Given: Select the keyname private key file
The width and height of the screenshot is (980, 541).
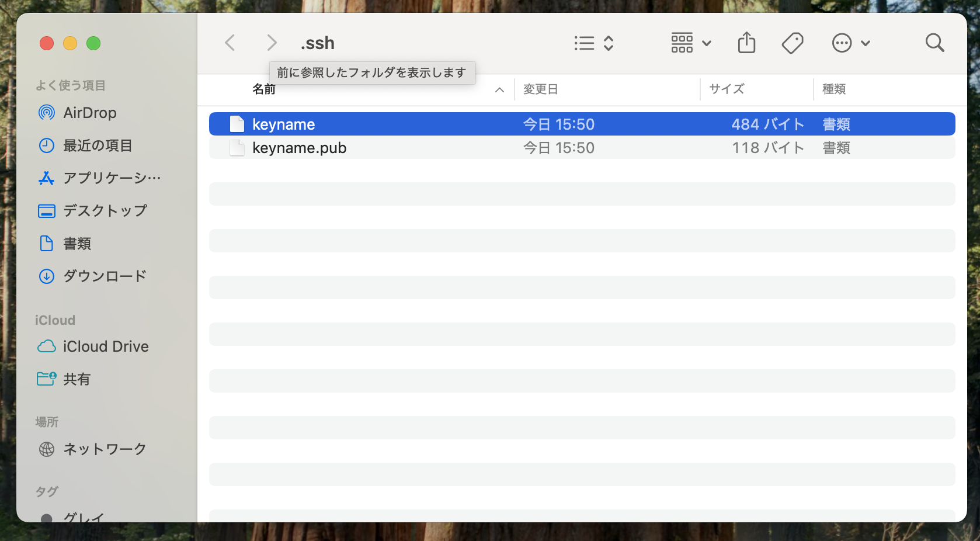Looking at the screenshot, I should 582,124.
